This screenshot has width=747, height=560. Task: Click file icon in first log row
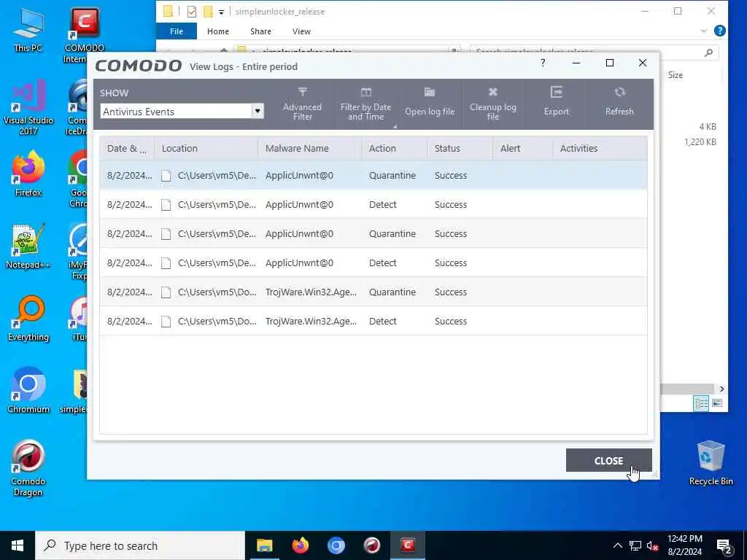point(166,176)
